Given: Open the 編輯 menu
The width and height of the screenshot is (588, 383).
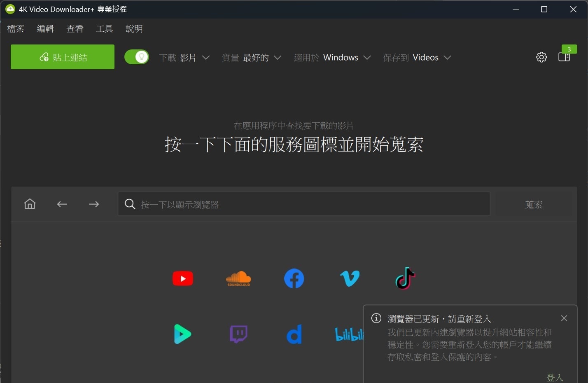Looking at the screenshot, I should [x=45, y=29].
